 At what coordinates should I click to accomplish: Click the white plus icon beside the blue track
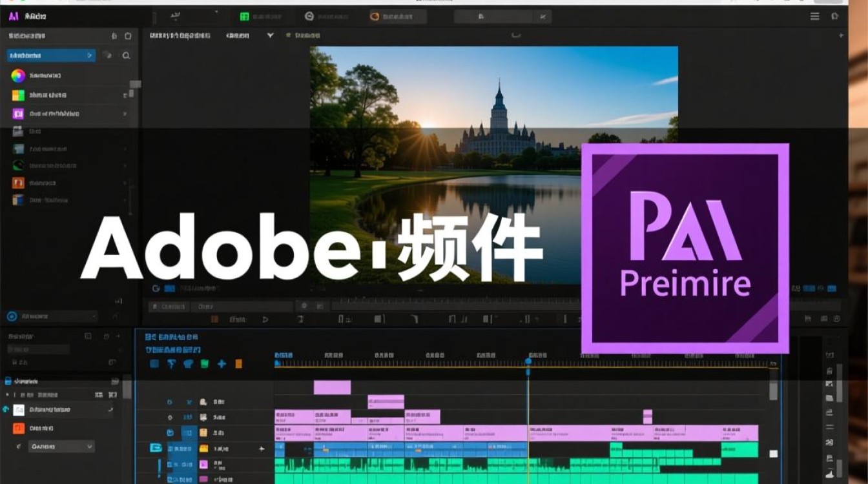click(x=262, y=448)
